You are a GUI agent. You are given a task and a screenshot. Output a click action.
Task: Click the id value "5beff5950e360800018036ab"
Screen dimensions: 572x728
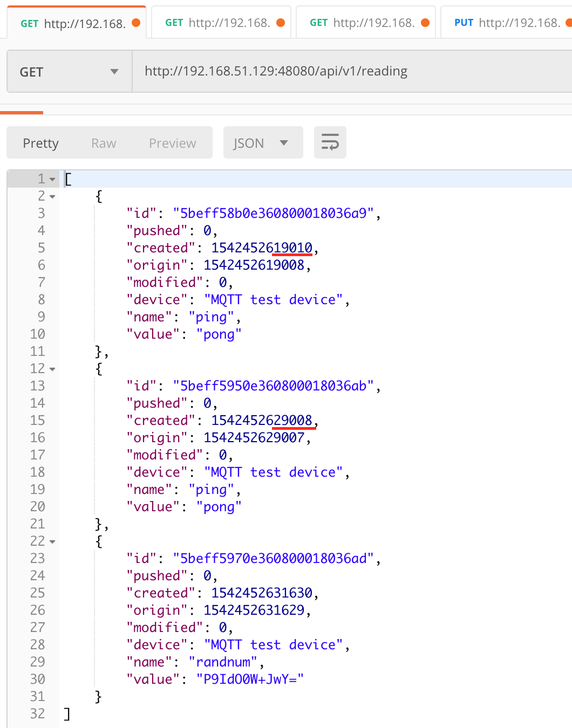click(x=274, y=386)
